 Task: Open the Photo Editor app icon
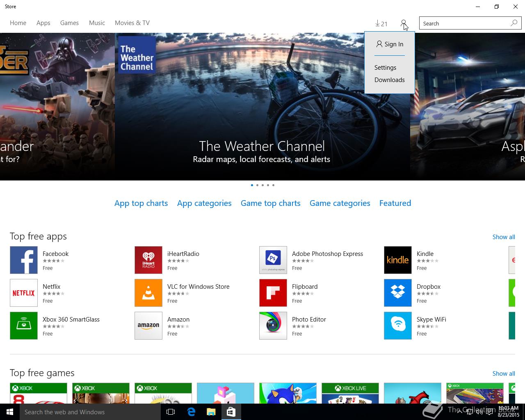273,326
